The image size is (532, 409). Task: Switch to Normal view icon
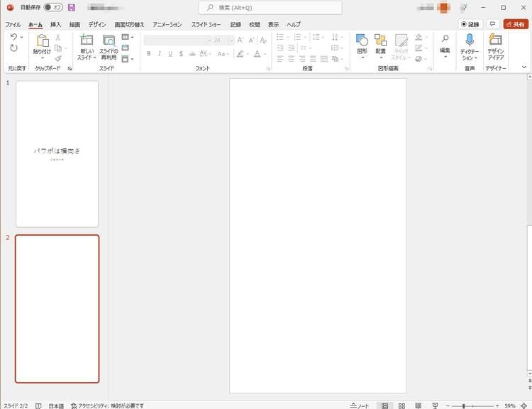(x=384, y=405)
